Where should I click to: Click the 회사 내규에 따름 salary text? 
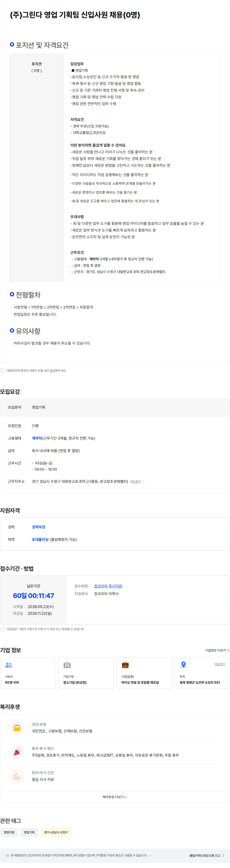56,450
